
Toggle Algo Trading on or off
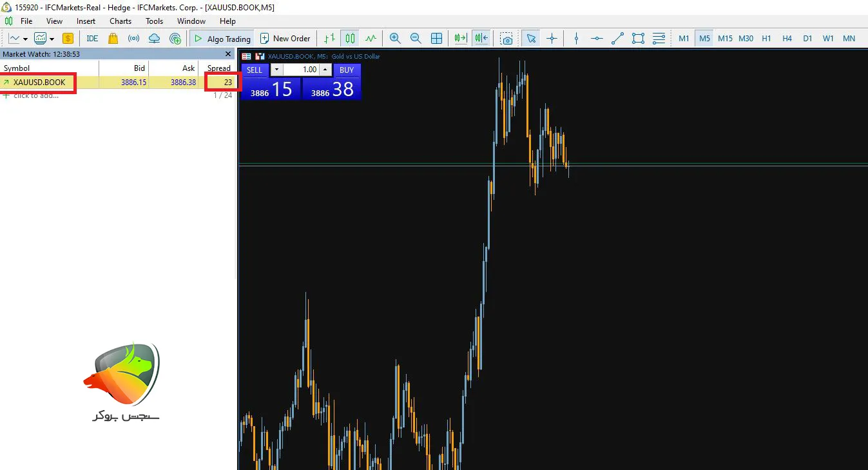click(x=222, y=39)
